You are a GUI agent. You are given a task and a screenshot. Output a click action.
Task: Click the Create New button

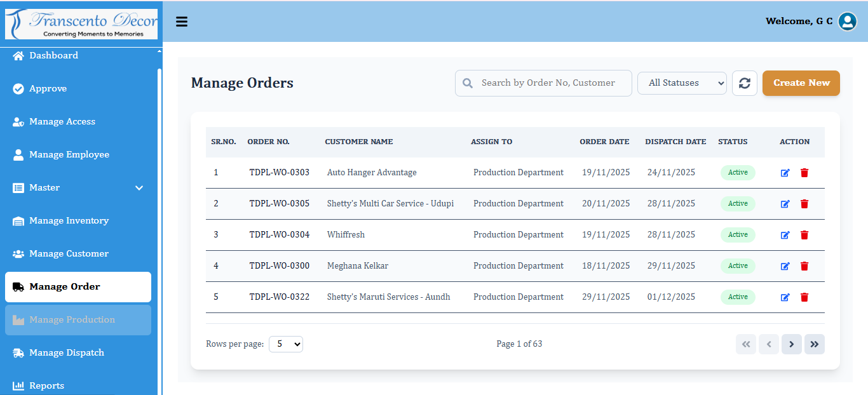(x=801, y=83)
